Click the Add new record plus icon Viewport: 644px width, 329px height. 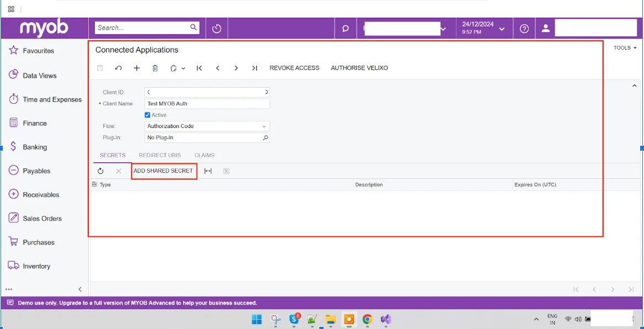point(137,68)
